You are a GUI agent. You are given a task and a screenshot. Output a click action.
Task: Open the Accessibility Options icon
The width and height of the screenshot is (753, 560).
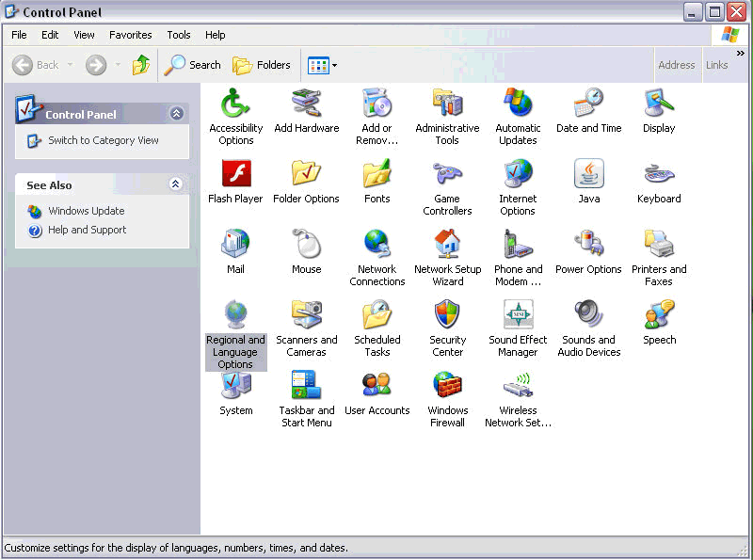click(x=235, y=104)
